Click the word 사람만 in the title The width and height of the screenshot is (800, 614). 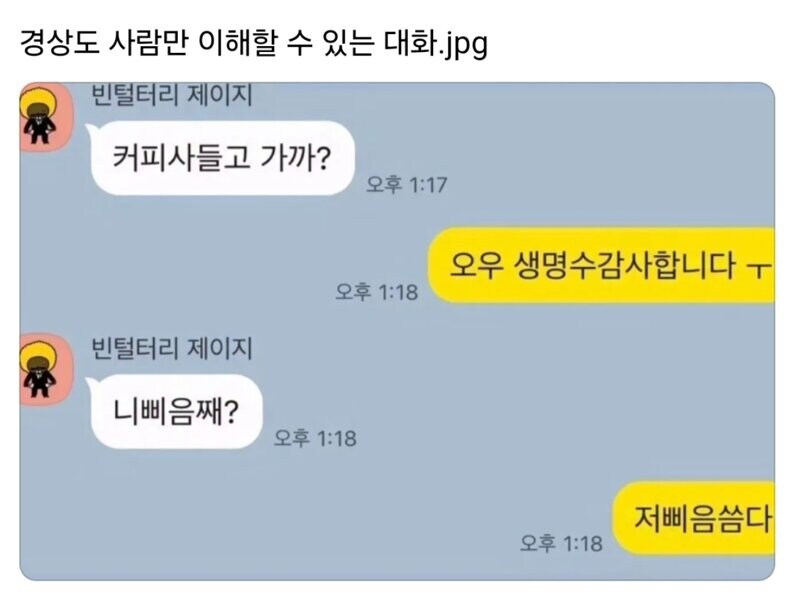pos(148,43)
